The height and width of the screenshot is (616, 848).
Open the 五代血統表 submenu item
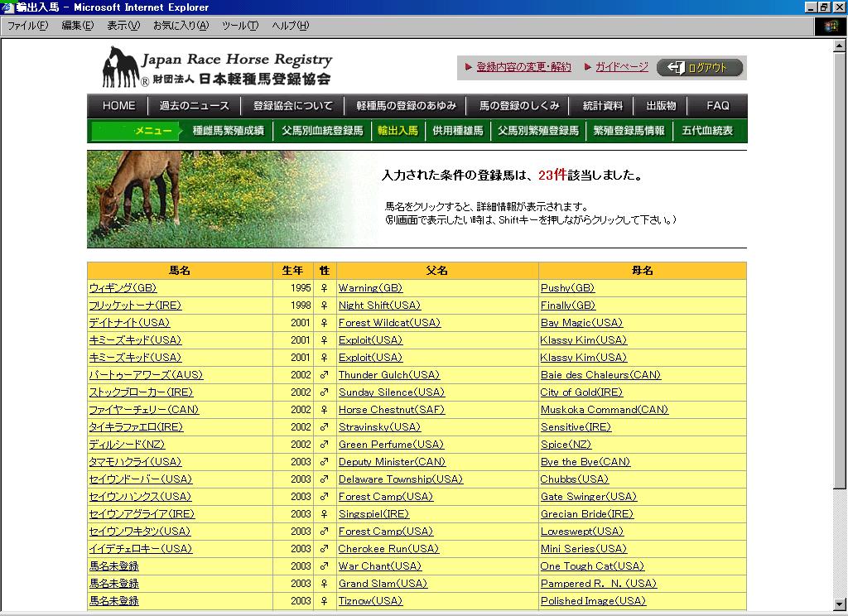click(707, 131)
